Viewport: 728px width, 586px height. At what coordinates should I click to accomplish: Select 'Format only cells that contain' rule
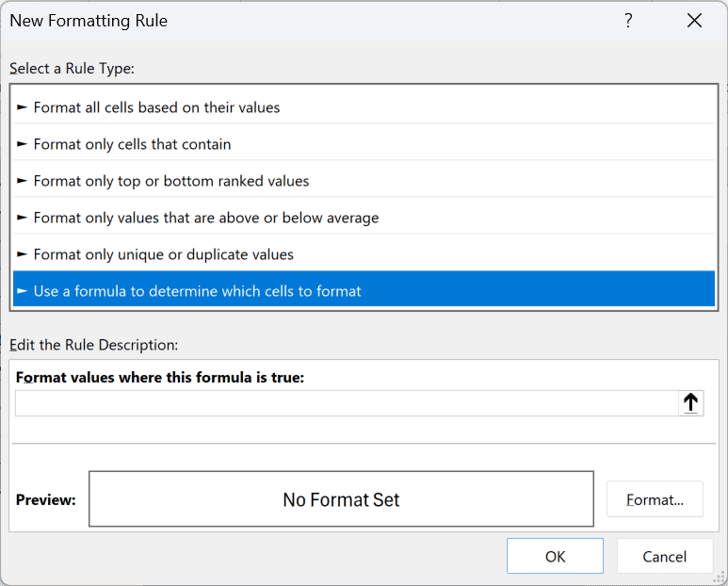click(x=364, y=144)
